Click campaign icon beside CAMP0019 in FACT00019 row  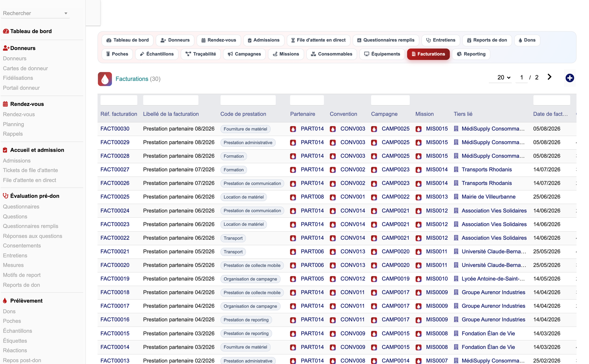coord(374,279)
